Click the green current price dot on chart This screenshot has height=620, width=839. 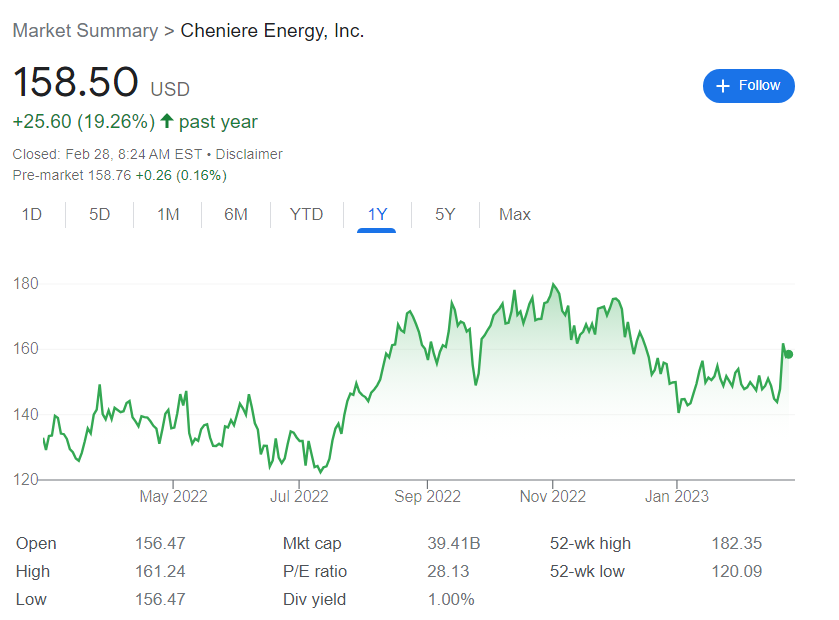pos(788,354)
